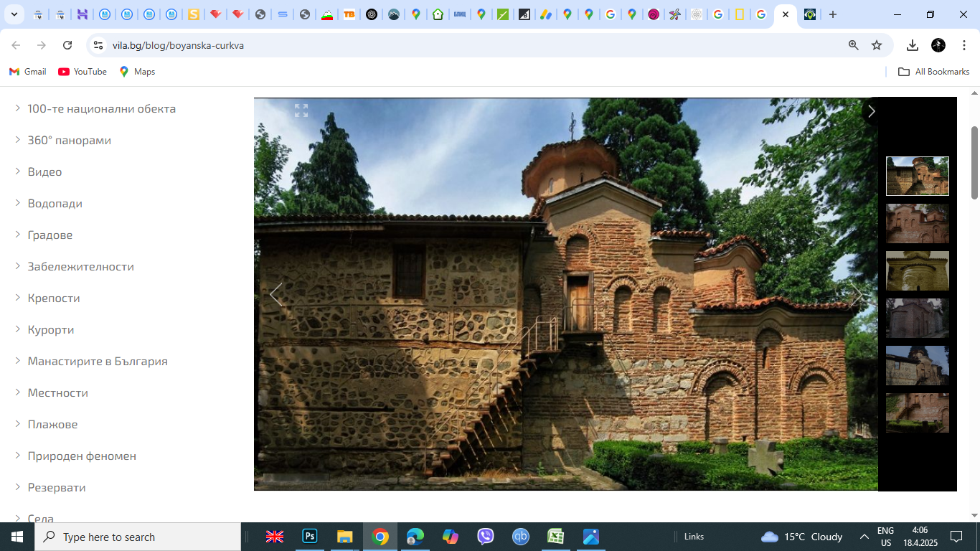Screen dimensions: 980x551
Task: Switch to the tab right of the active tab
Action: click(x=810, y=14)
